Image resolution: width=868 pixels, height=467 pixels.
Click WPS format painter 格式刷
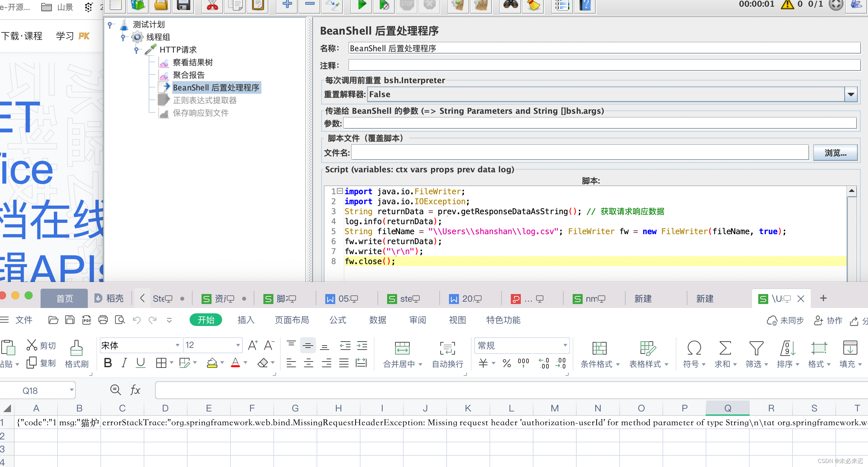(x=76, y=354)
